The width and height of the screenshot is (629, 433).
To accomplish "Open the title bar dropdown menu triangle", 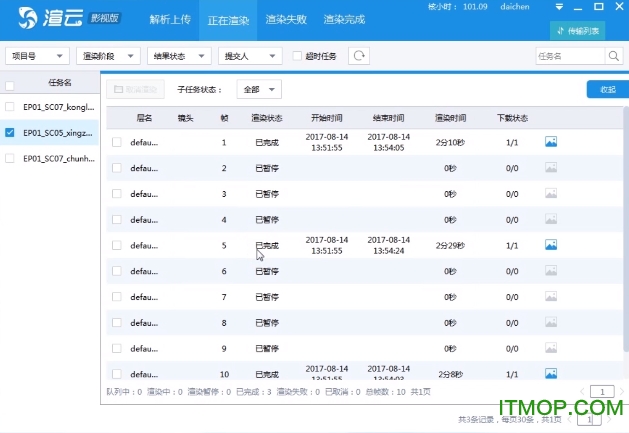I will pos(559,7).
